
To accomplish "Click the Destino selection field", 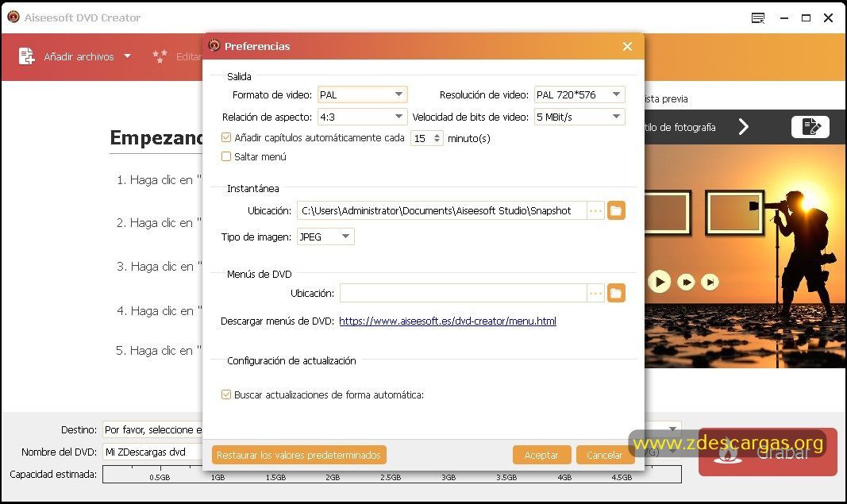I will pyautogui.click(x=152, y=429).
